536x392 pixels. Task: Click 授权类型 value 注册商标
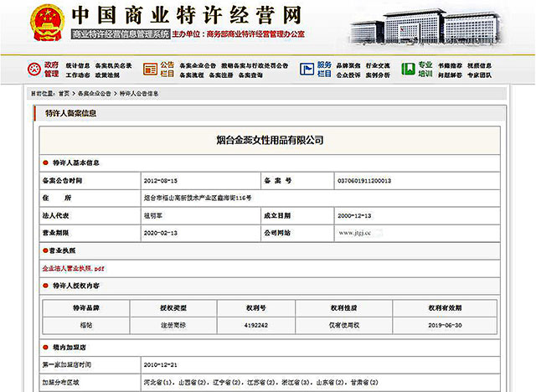[173, 325]
